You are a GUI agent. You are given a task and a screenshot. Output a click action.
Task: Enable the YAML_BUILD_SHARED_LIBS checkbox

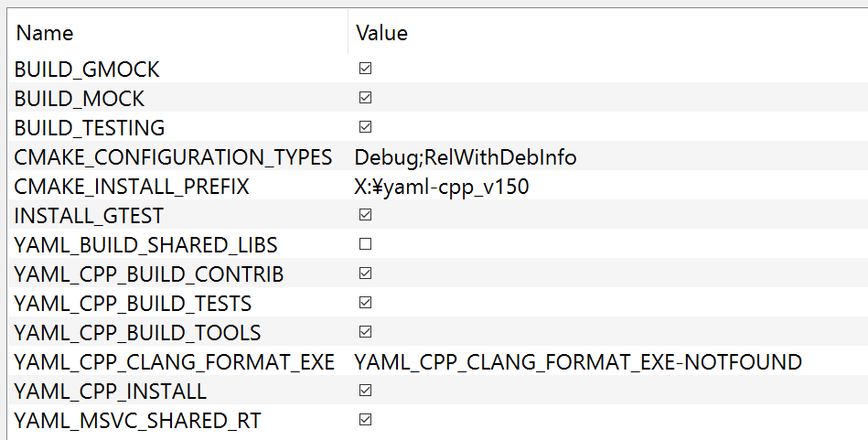365,244
